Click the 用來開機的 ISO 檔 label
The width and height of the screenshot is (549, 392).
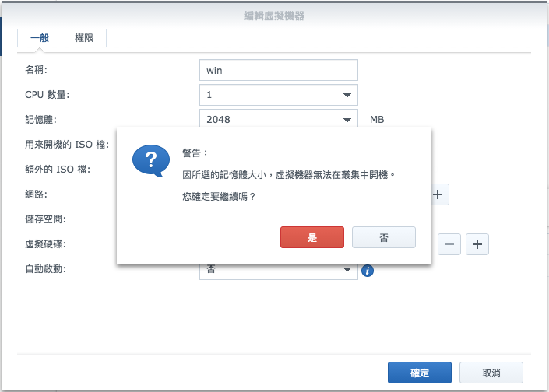[67, 145]
